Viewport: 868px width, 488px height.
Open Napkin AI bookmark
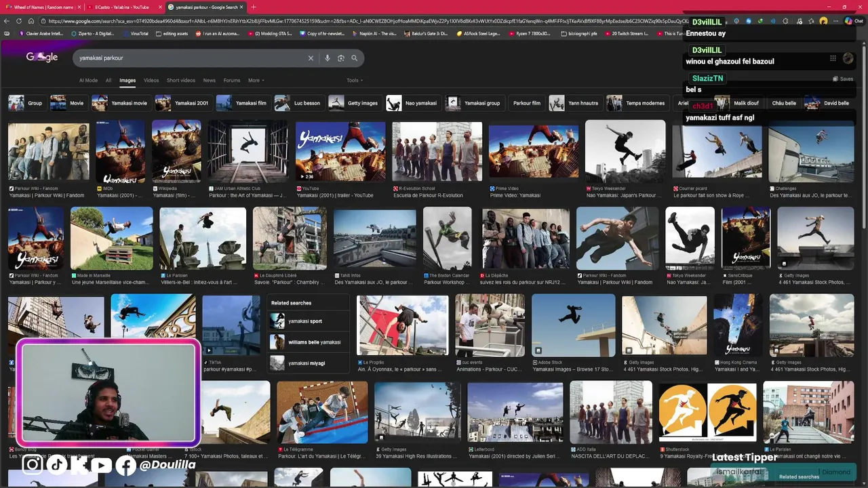(374, 33)
